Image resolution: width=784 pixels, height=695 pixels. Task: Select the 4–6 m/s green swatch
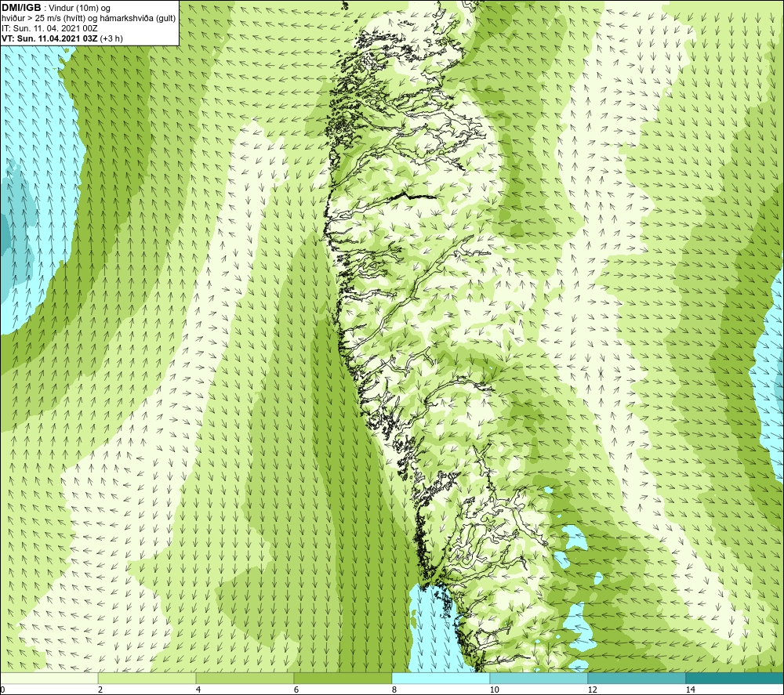coord(245,678)
